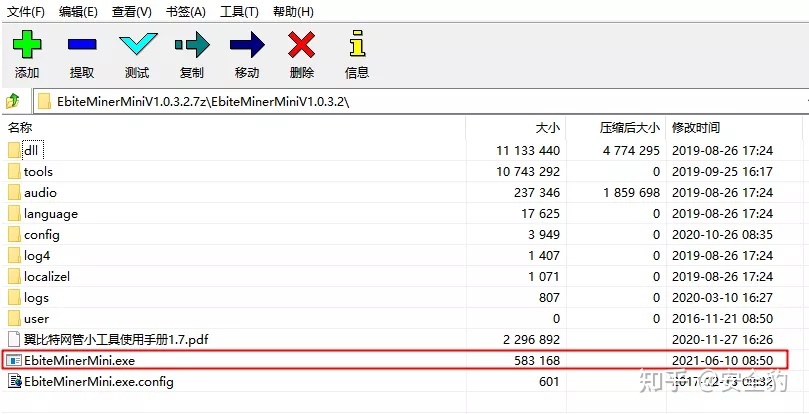Click the dark blue Move arrow icon
The width and height of the screenshot is (809, 414).
click(x=247, y=44)
